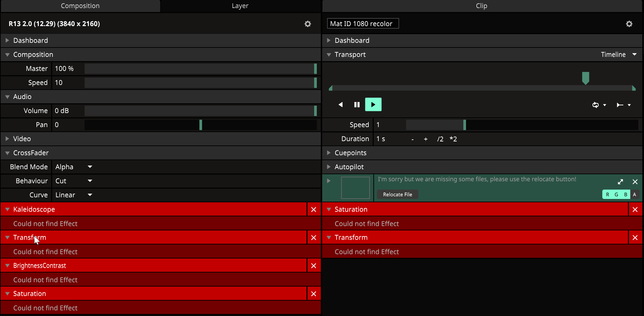
Task: Toggle the red channel R button
Action: (x=608, y=195)
